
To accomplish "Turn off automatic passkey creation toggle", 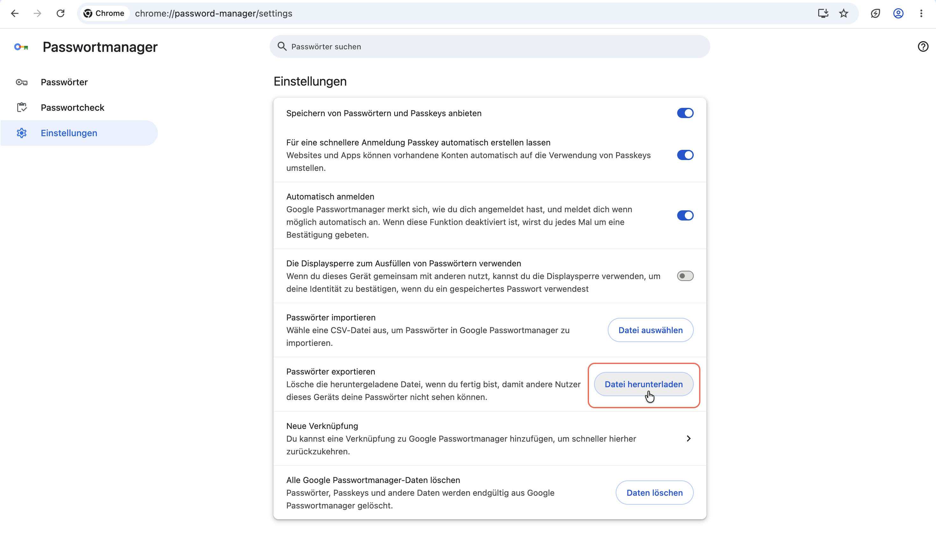I will point(685,155).
